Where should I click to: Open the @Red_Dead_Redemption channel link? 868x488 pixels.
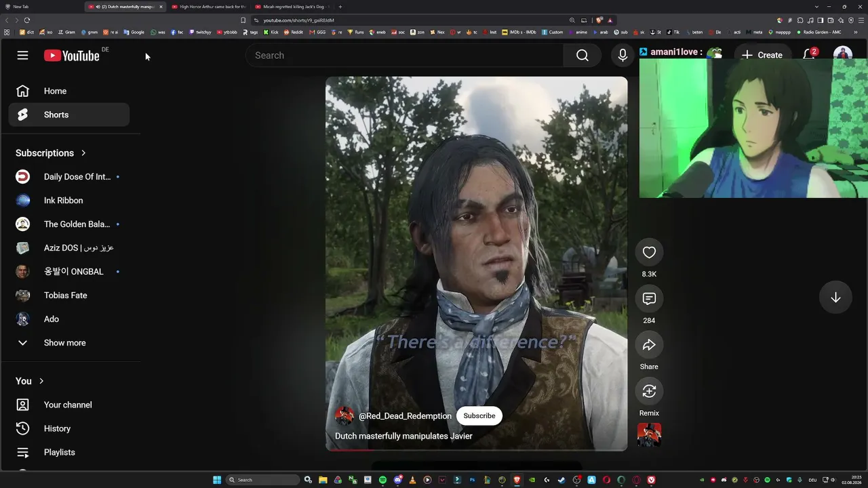click(x=405, y=415)
